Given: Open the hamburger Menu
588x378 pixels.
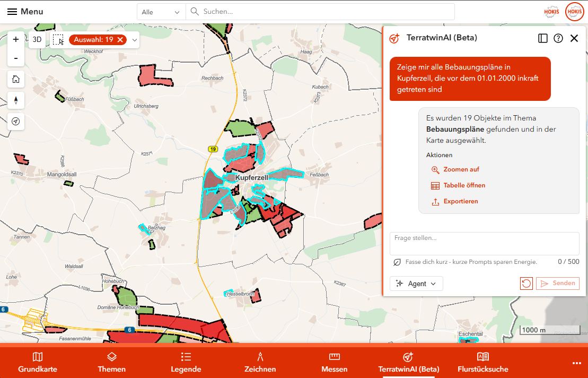Looking at the screenshot, I should pyautogui.click(x=25, y=12).
